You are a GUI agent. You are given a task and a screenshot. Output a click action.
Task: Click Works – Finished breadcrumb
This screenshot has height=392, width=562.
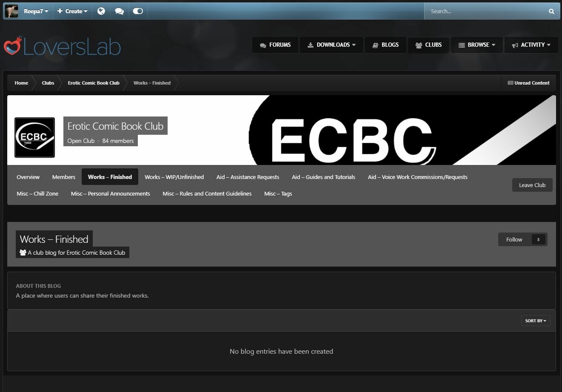pyautogui.click(x=152, y=83)
